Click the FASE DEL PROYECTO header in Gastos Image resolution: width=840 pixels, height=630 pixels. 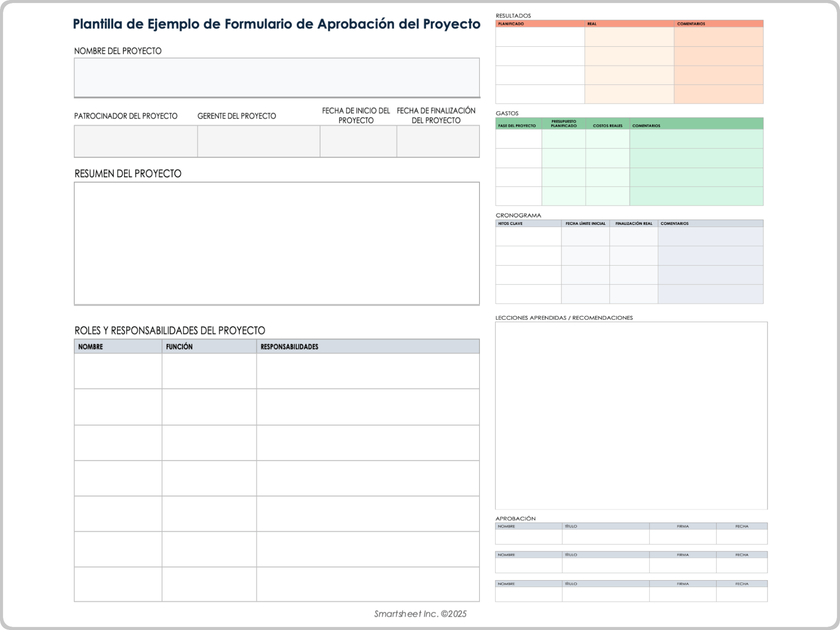(x=517, y=126)
